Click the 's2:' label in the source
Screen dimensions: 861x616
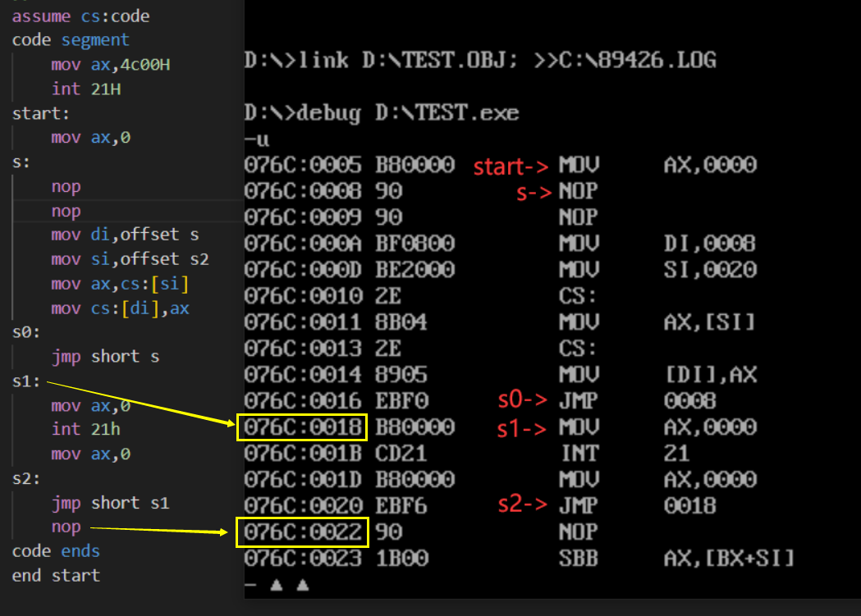(25, 479)
